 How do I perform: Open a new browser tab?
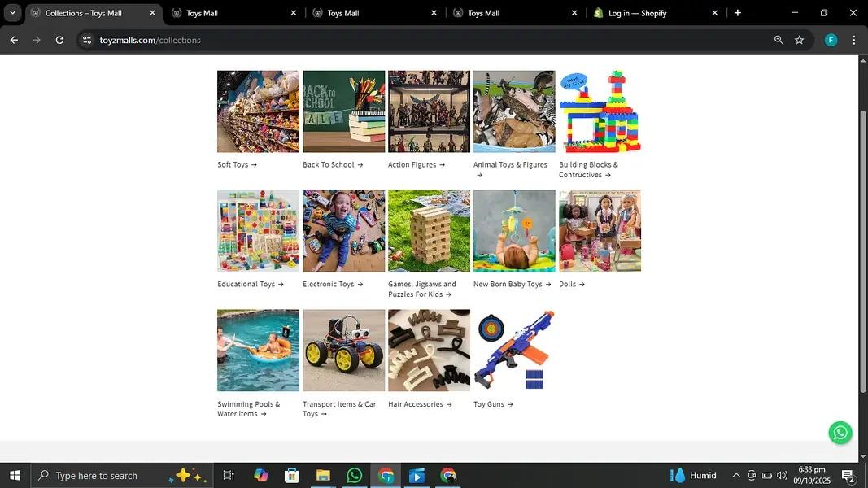click(738, 13)
